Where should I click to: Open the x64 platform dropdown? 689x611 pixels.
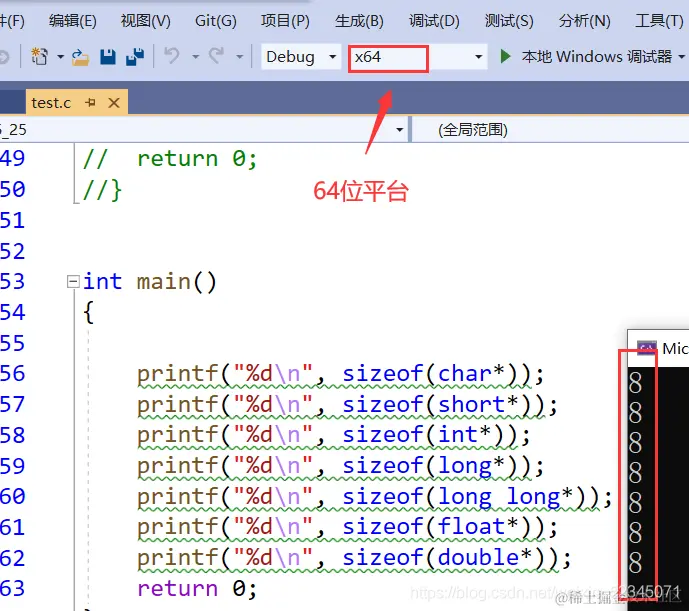(x=418, y=57)
